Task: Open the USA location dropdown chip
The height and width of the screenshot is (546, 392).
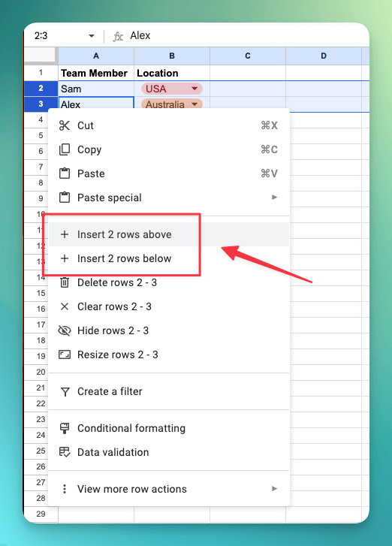Action: 172,89
